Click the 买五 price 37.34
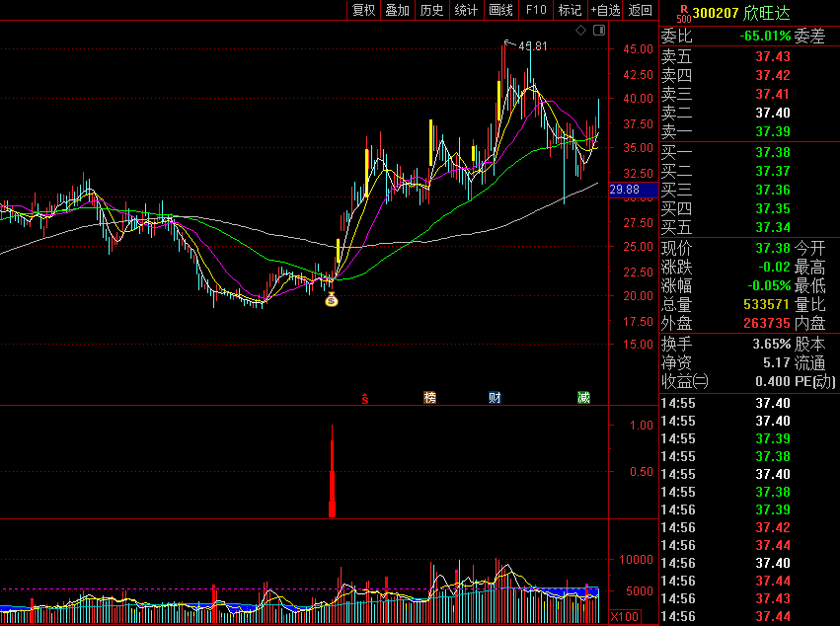This screenshot has width=840, height=626. [x=773, y=227]
